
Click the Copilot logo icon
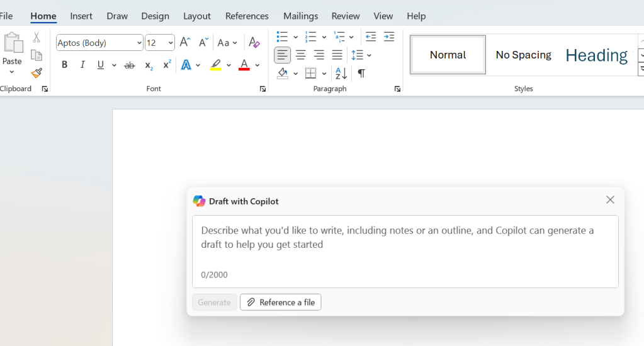point(199,201)
